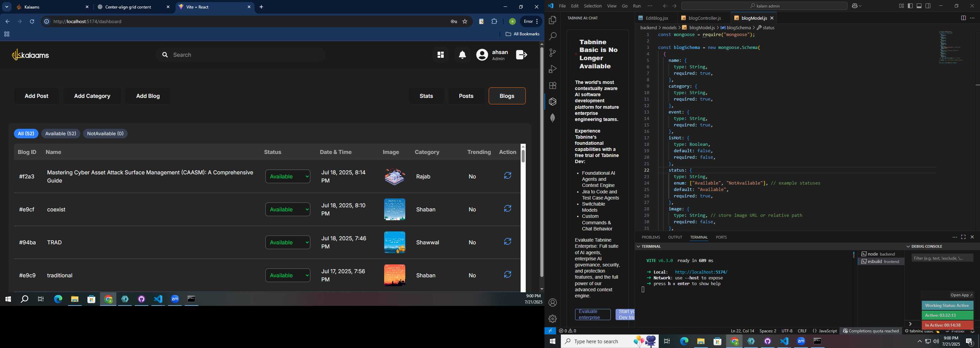980x348 pixels.
Task: Open the VS Code Search sidebar icon
Action: point(552,36)
